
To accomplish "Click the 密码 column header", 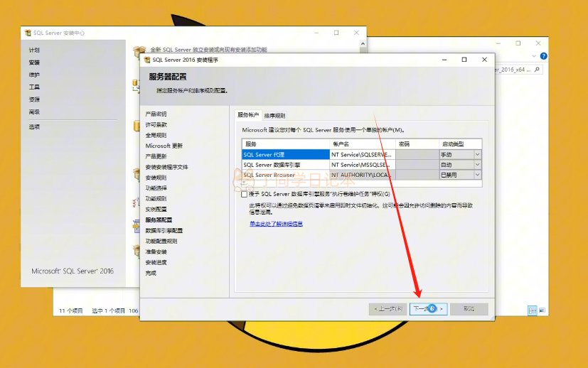I will [x=417, y=144].
